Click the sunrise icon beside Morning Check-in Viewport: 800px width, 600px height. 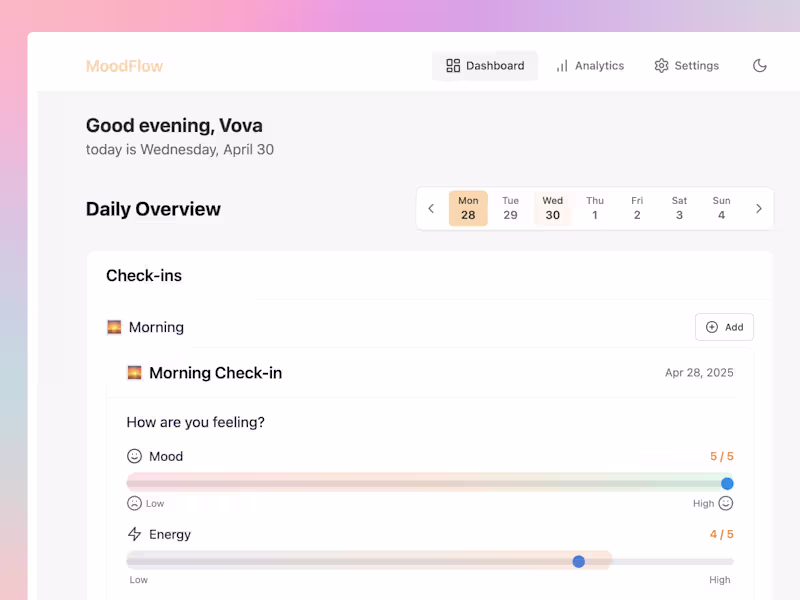134,373
